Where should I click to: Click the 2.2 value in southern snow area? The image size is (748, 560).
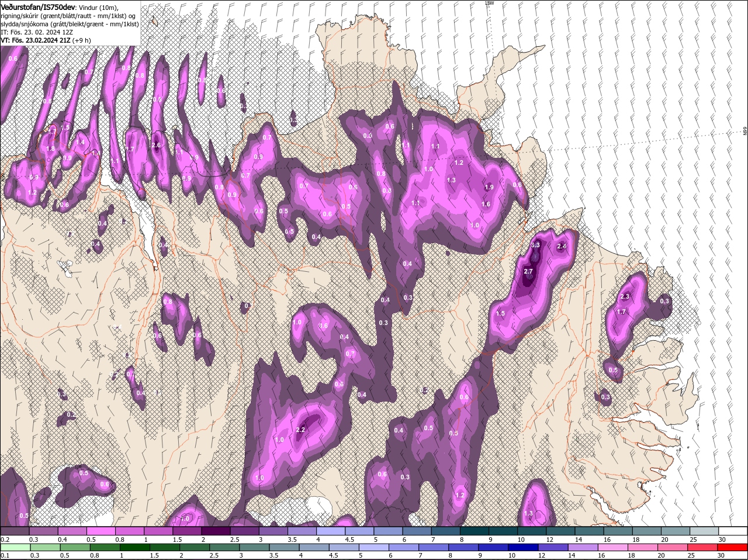301,430
